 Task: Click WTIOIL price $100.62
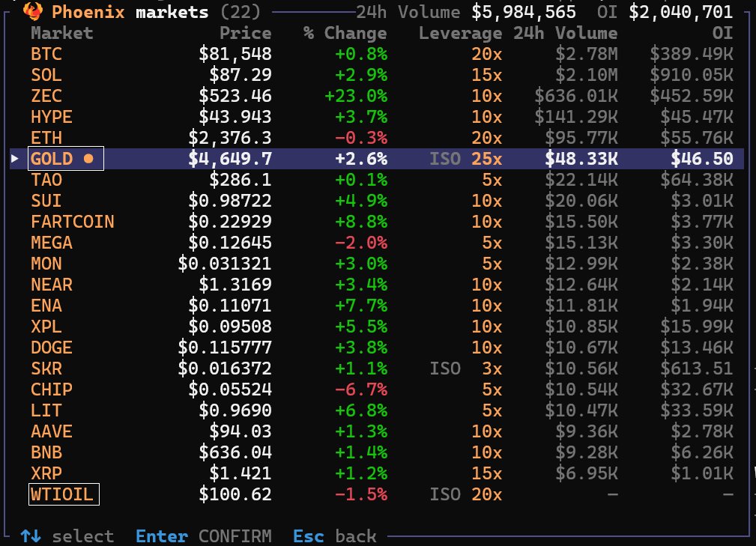point(235,494)
